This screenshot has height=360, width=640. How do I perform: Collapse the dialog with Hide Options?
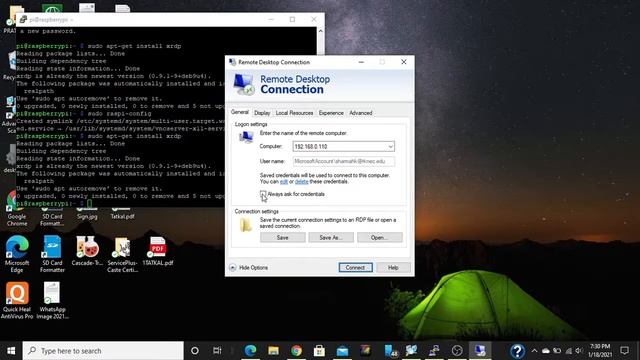[x=249, y=267]
